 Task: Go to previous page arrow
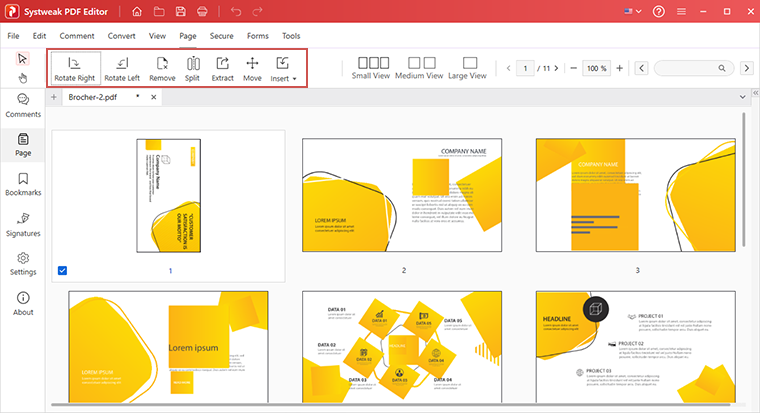(508, 68)
